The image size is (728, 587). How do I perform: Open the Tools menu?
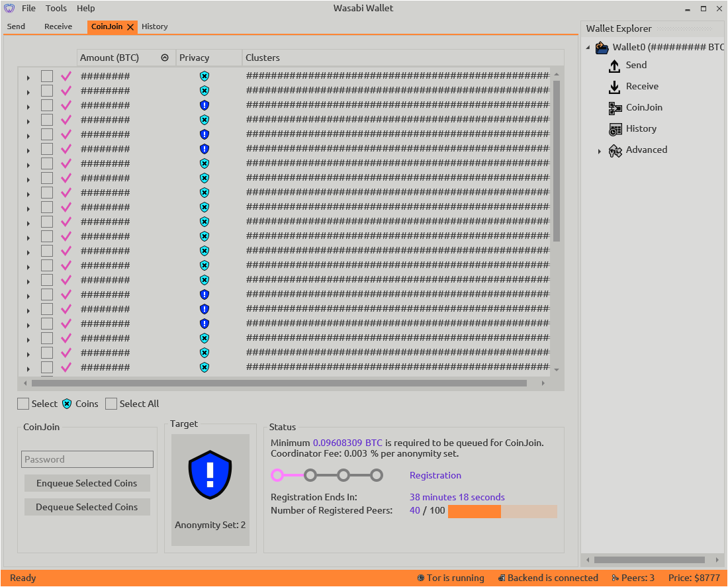56,9
